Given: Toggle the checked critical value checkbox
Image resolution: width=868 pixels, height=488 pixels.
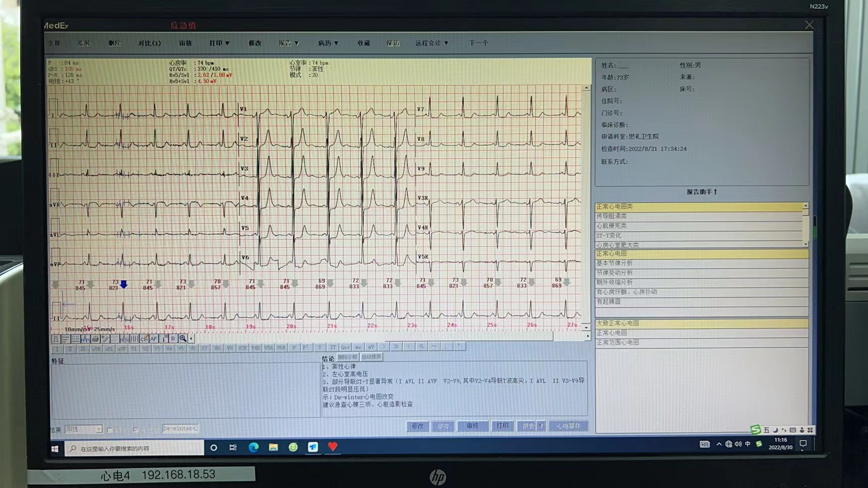Looking at the screenshot, I should click(136, 430).
